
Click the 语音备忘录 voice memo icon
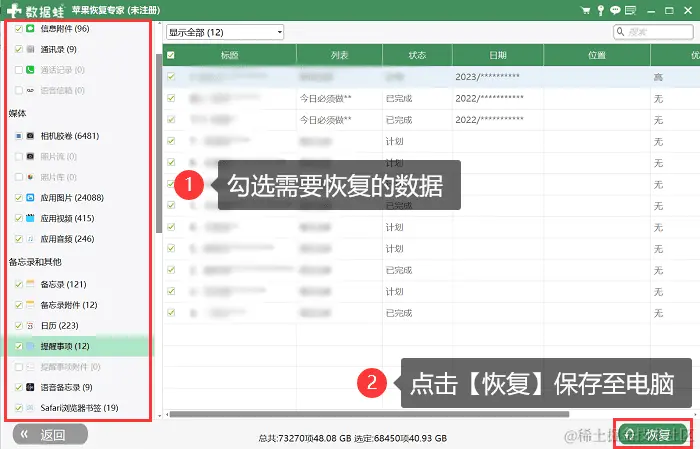[30, 387]
